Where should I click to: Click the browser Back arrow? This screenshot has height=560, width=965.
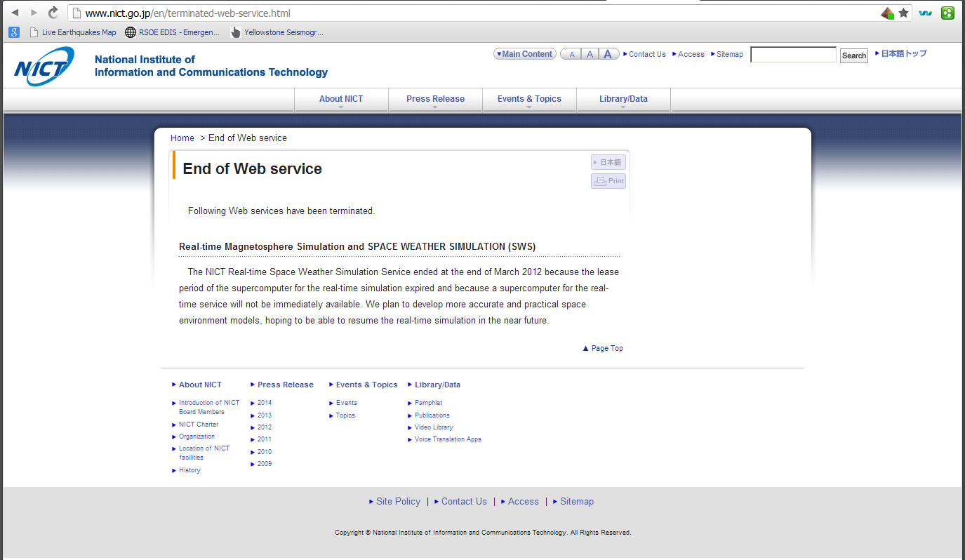coord(15,13)
